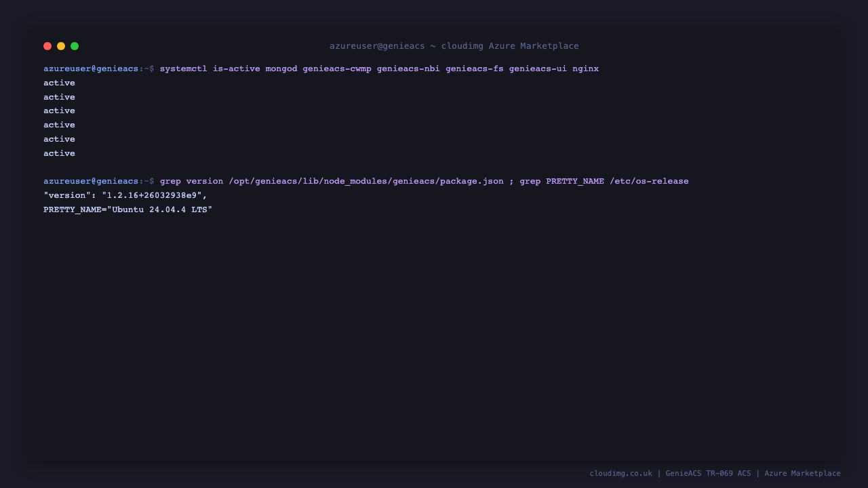Click 'nginx' in the systemctl command
The image size is (868, 488).
click(x=586, y=68)
